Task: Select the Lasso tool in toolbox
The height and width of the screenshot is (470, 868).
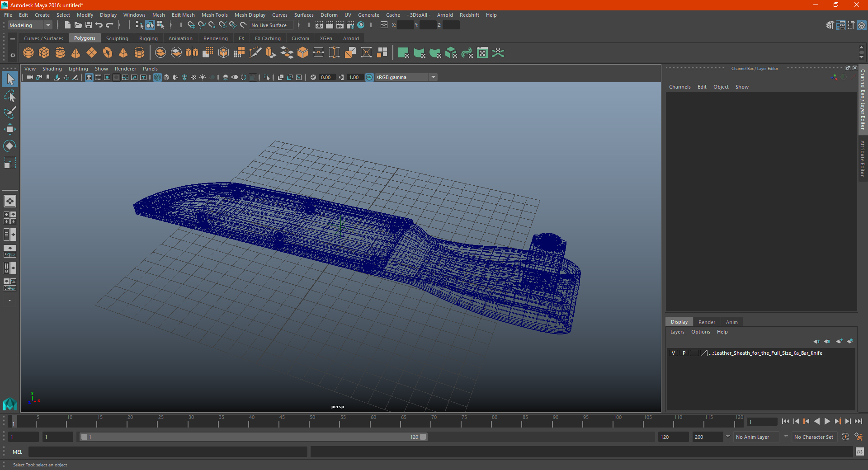Action: coord(10,96)
